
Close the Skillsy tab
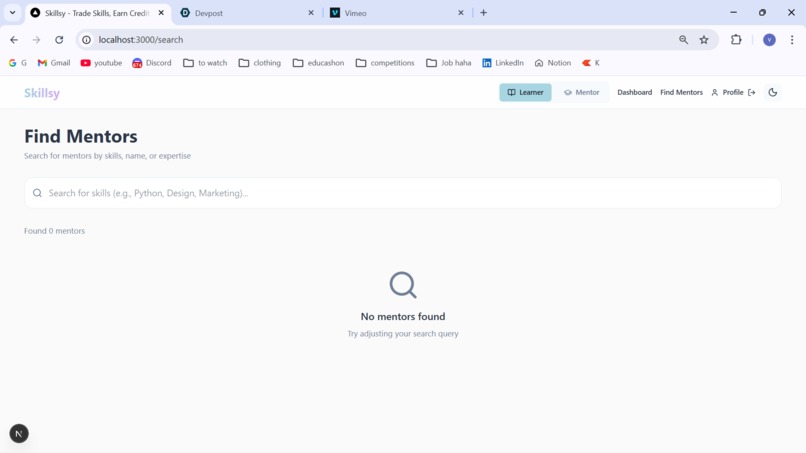pyautogui.click(x=161, y=13)
